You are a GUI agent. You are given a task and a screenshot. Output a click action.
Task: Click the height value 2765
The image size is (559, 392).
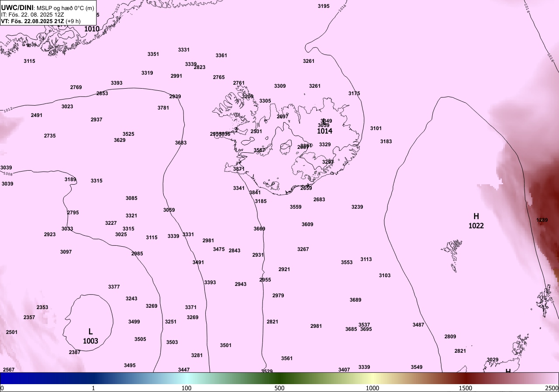(219, 77)
